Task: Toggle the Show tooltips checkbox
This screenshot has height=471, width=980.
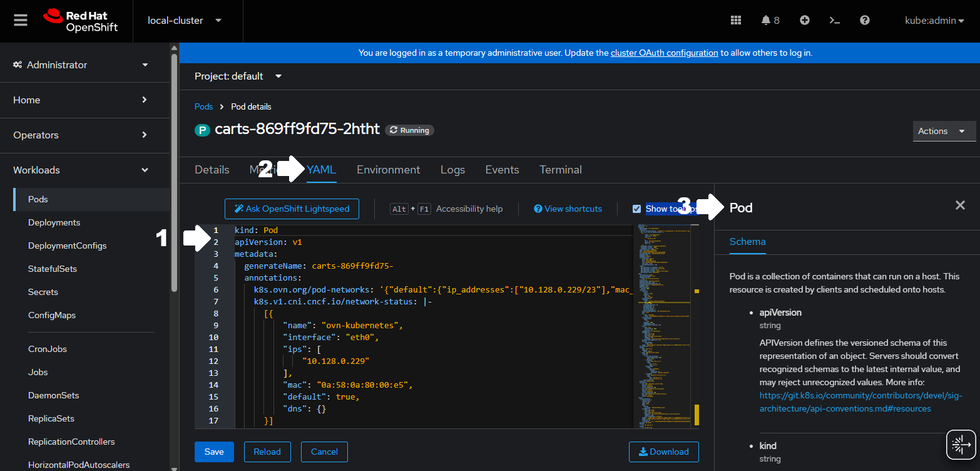Action: [x=636, y=209]
